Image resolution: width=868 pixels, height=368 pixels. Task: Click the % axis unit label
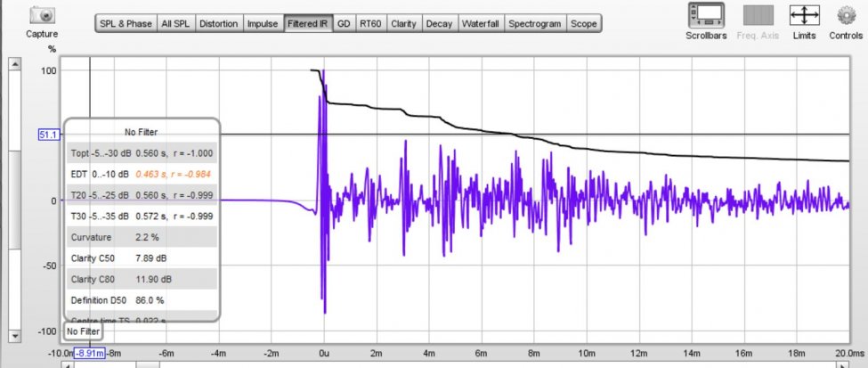[x=52, y=49]
